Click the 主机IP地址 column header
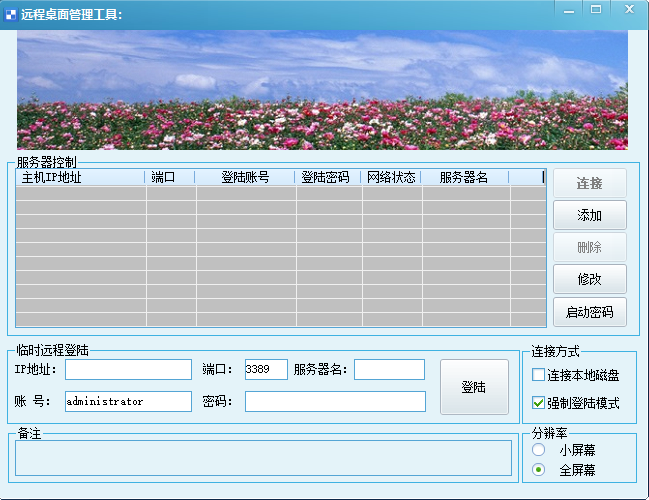The image size is (649, 500). [x=80, y=178]
